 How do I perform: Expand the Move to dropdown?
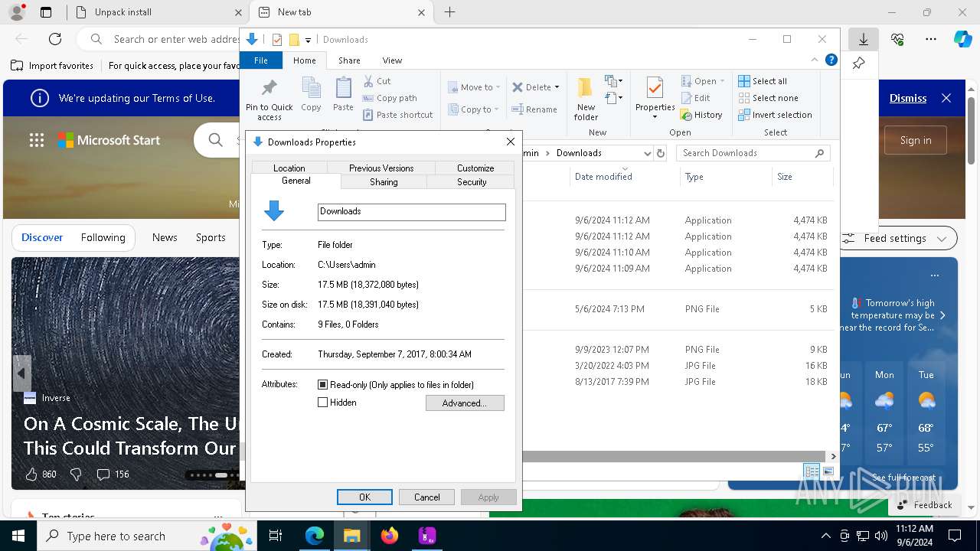(x=498, y=87)
